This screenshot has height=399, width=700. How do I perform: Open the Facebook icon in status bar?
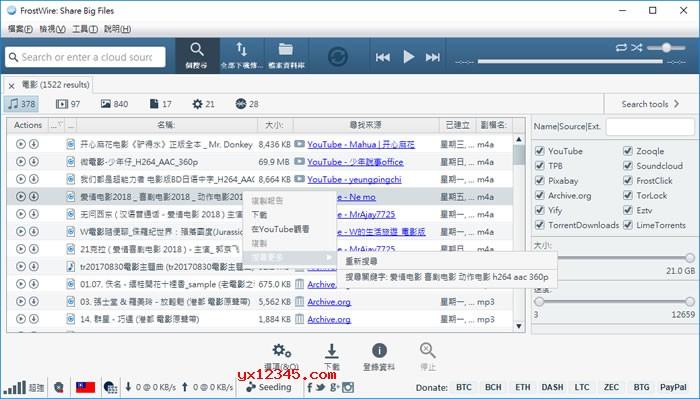click(309, 387)
